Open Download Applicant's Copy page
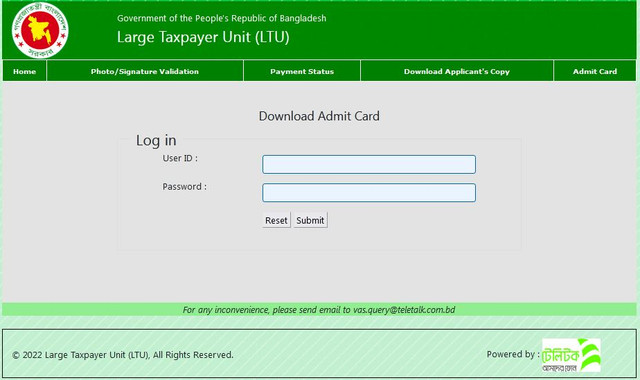 (x=457, y=71)
